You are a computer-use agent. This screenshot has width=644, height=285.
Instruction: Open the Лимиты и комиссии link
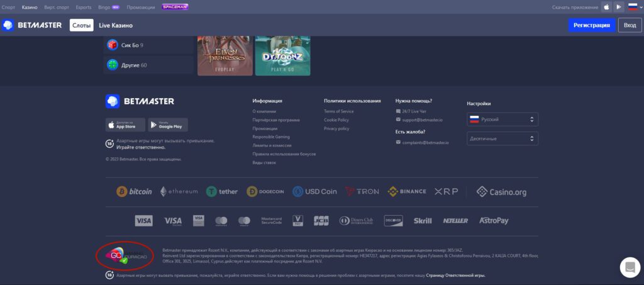click(272, 145)
